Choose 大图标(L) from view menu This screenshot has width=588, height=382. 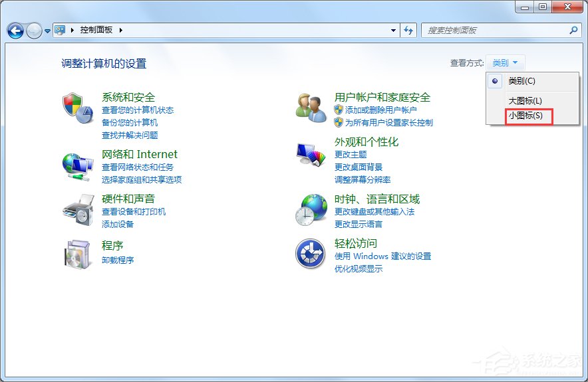coord(525,101)
